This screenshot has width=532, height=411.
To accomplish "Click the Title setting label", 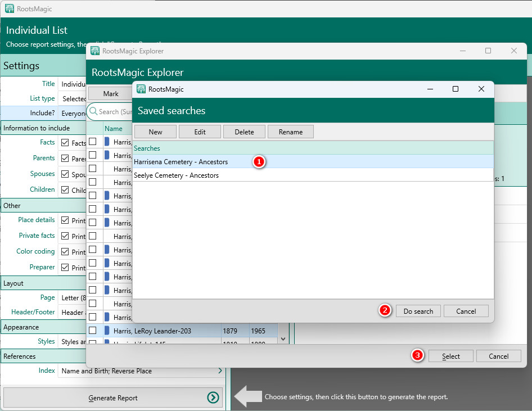I will [48, 83].
